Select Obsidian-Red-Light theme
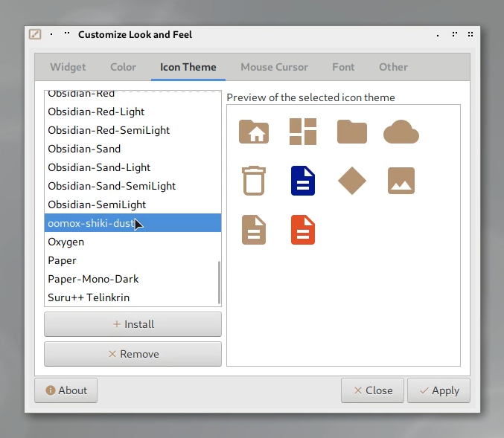The image size is (504, 438). pos(133,112)
